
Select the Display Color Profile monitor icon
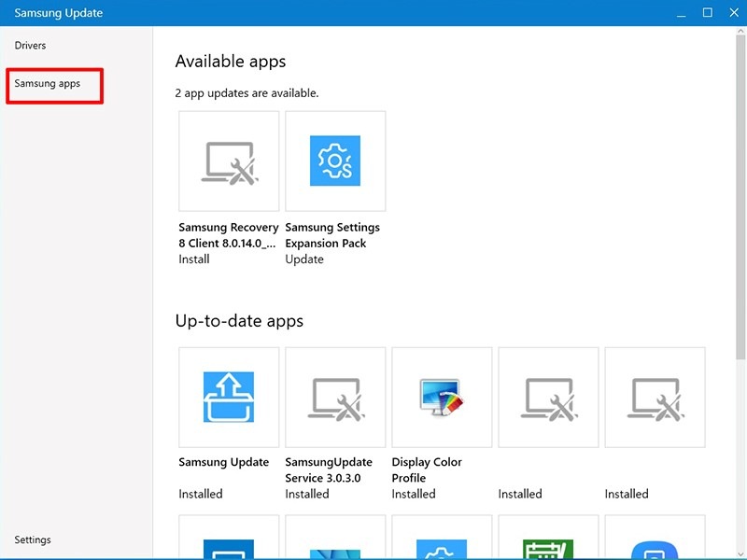(x=442, y=397)
